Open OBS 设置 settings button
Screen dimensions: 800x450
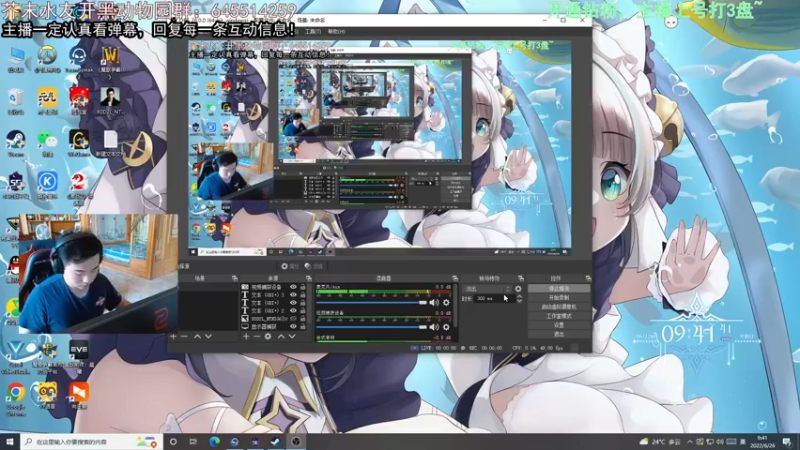click(559, 326)
